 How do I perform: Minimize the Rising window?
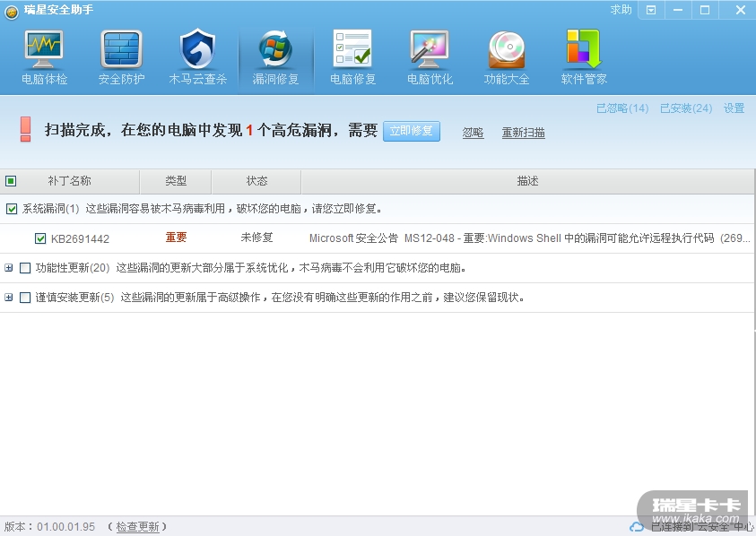pos(678,10)
